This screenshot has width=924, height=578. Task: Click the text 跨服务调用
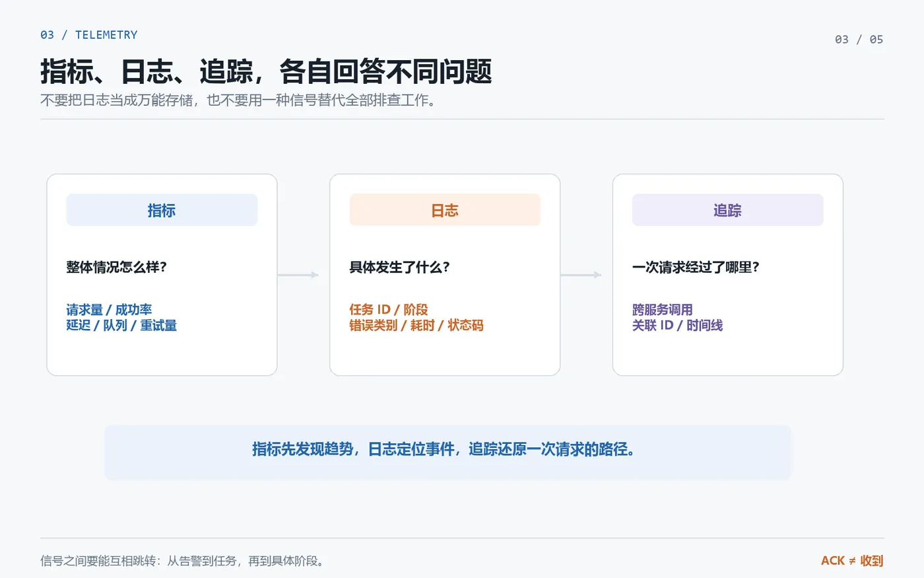663,309
